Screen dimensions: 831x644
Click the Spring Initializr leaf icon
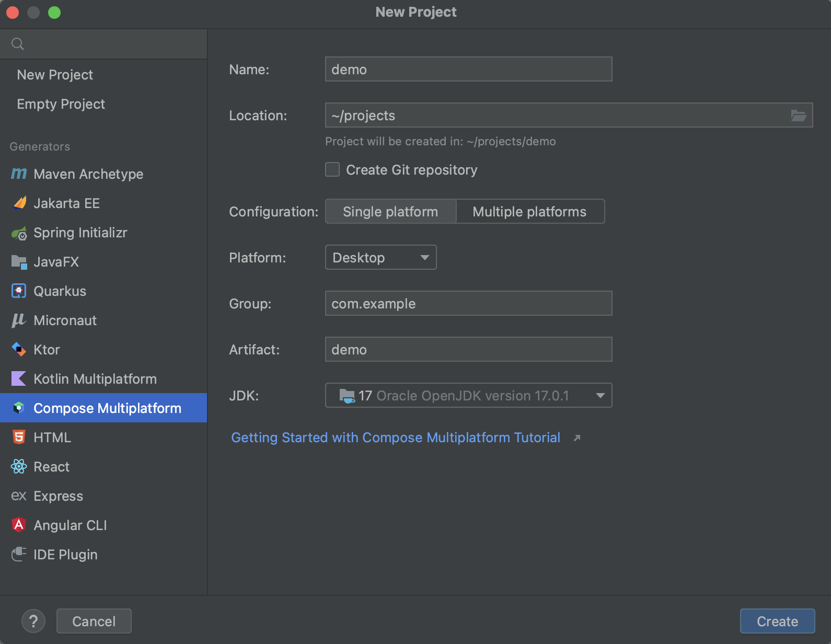click(x=19, y=233)
